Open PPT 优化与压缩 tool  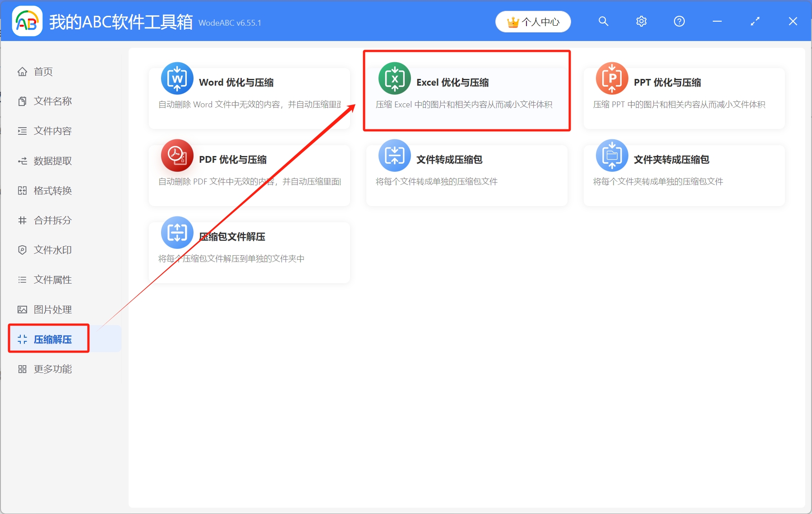click(x=684, y=98)
